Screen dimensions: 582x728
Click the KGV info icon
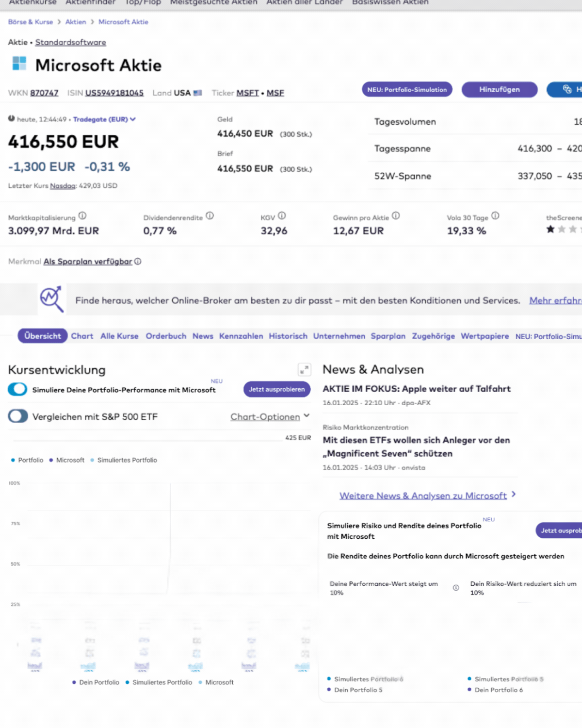point(282,216)
